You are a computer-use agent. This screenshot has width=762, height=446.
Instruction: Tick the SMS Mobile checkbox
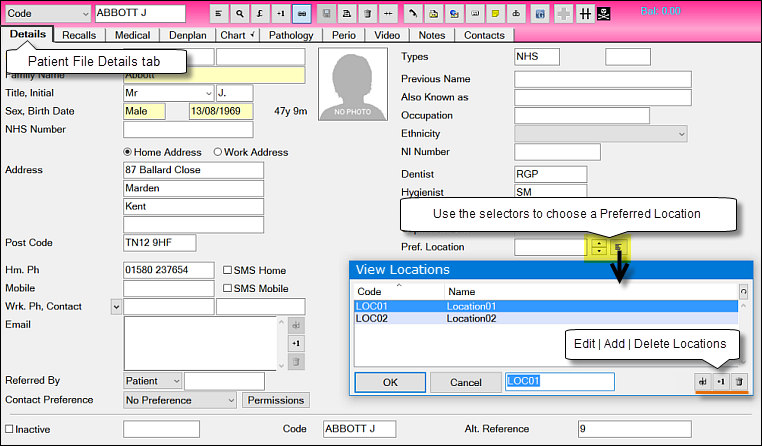pyautogui.click(x=227, y=288)
